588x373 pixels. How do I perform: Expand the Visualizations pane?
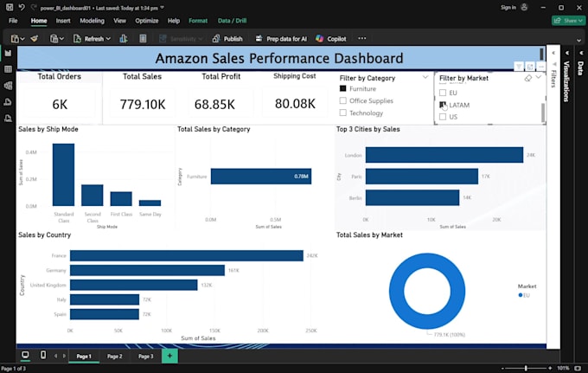(567, 53)
